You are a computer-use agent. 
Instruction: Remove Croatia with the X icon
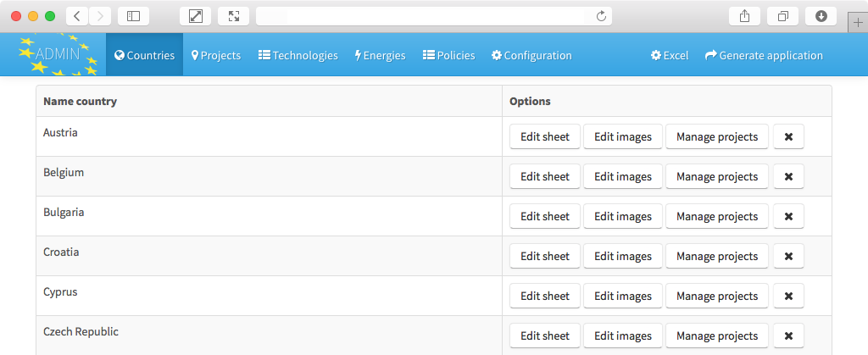[789, 256]
